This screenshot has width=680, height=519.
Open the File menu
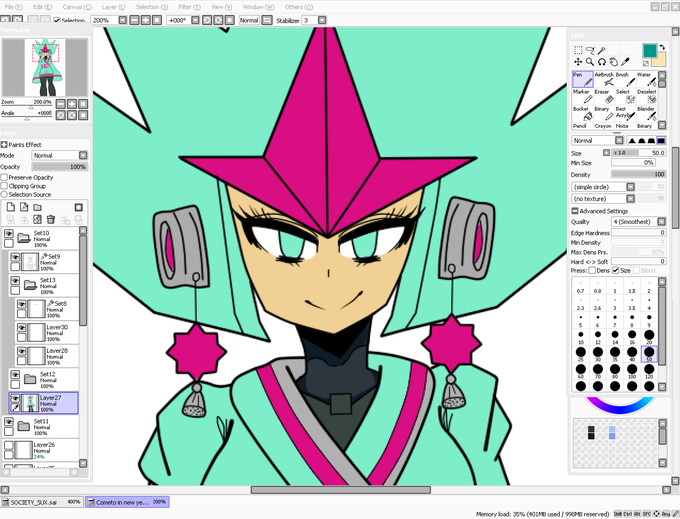13,7
